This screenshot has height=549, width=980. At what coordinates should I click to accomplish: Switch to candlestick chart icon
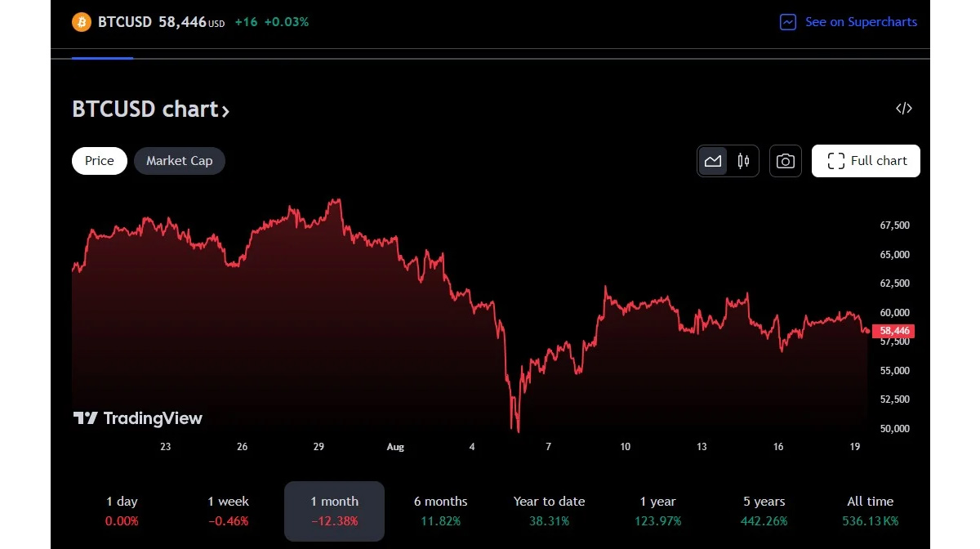743,161
